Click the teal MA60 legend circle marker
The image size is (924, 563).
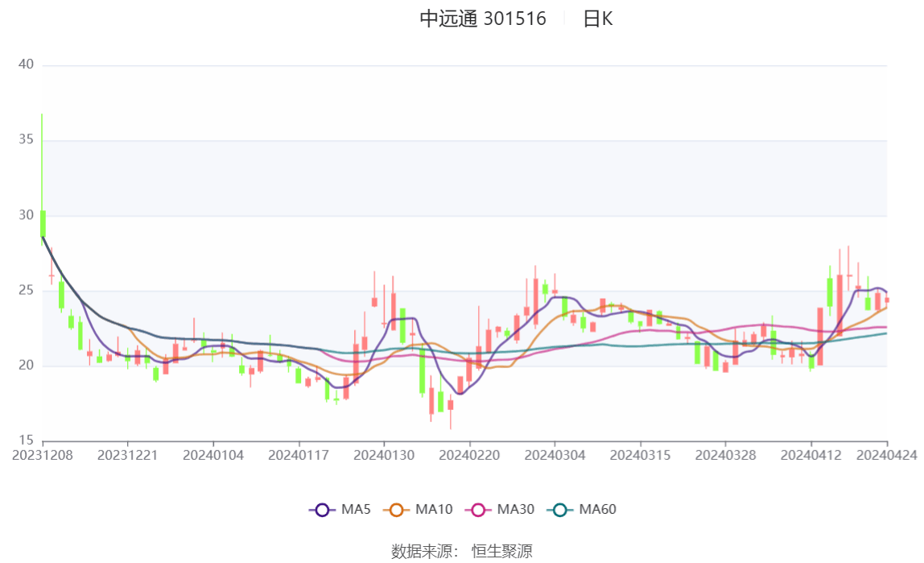click(x=560, y=510)
